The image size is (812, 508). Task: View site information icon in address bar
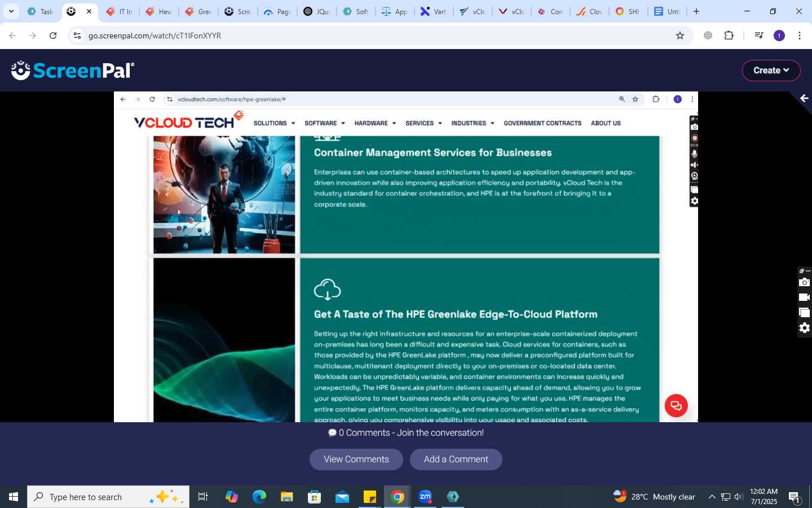click(77, 36)
